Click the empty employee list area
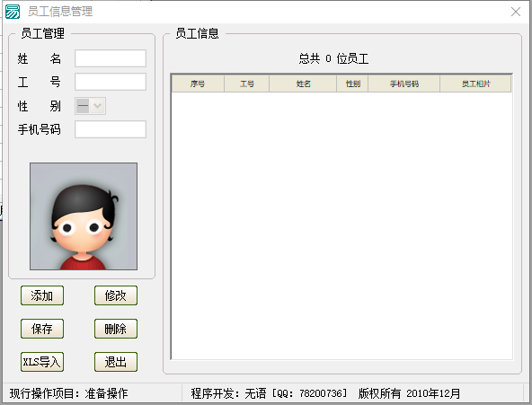Screen dimensions: 532x405 (x=341, y=225)
